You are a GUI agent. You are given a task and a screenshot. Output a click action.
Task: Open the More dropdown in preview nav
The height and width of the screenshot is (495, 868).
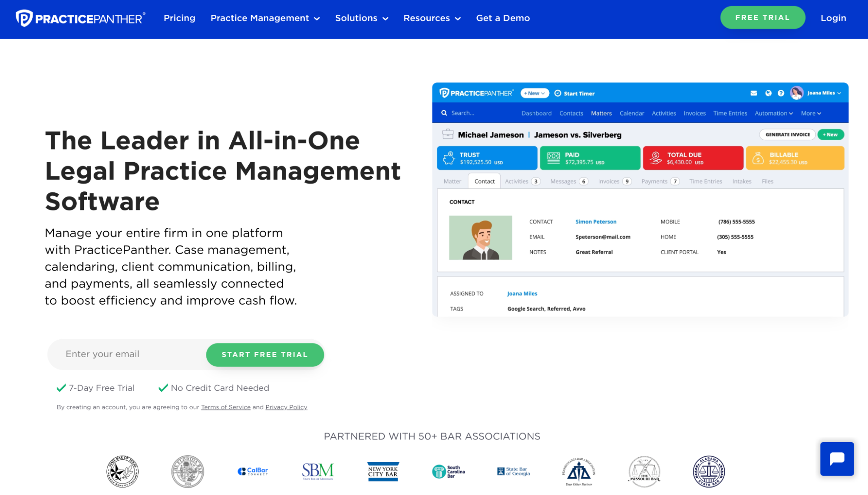pos(811,113)
